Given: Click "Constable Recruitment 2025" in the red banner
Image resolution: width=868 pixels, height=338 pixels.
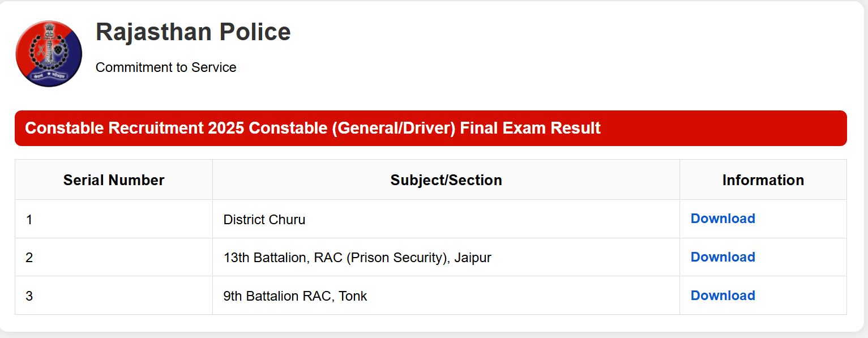Looking at the screenshot, I should click(134, 128).
